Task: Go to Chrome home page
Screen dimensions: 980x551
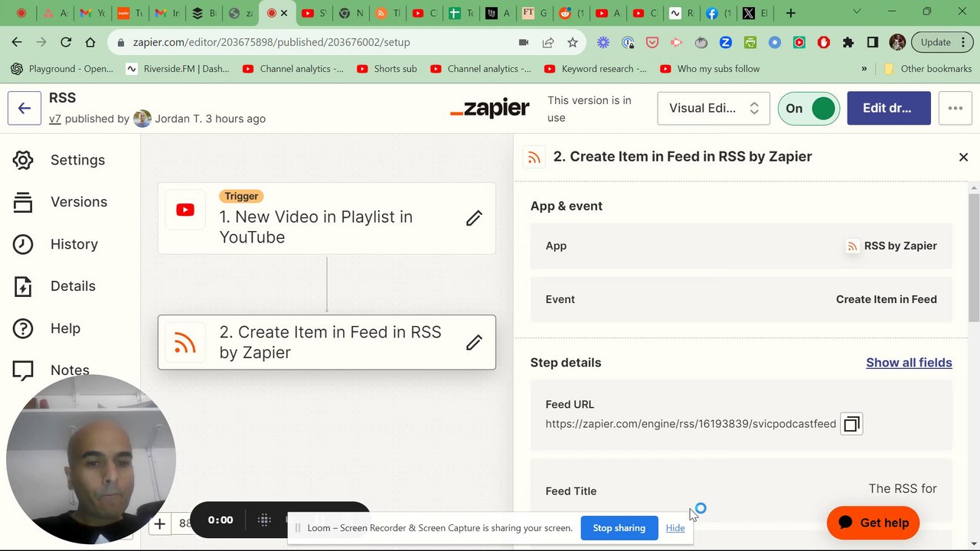Action: point(90,42)
